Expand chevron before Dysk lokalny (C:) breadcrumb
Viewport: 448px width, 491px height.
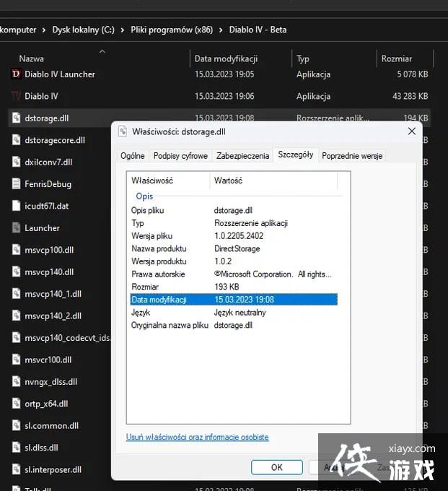click(44, 30)
